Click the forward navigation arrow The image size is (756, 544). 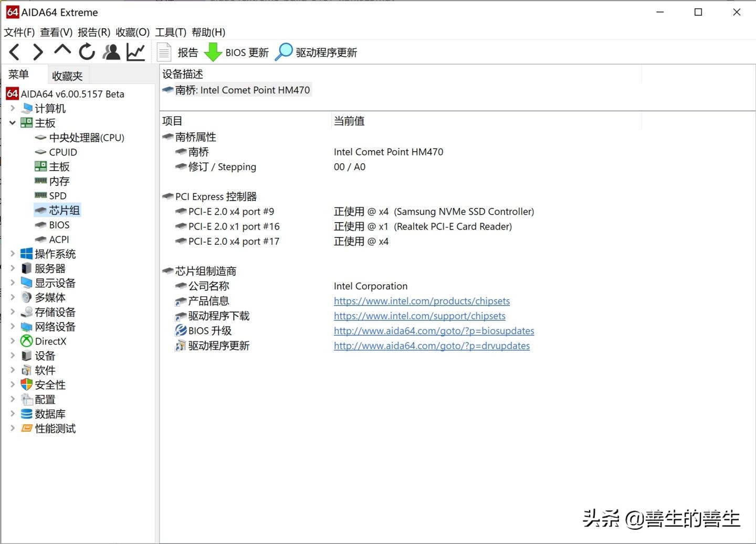[x=37, y=51]
